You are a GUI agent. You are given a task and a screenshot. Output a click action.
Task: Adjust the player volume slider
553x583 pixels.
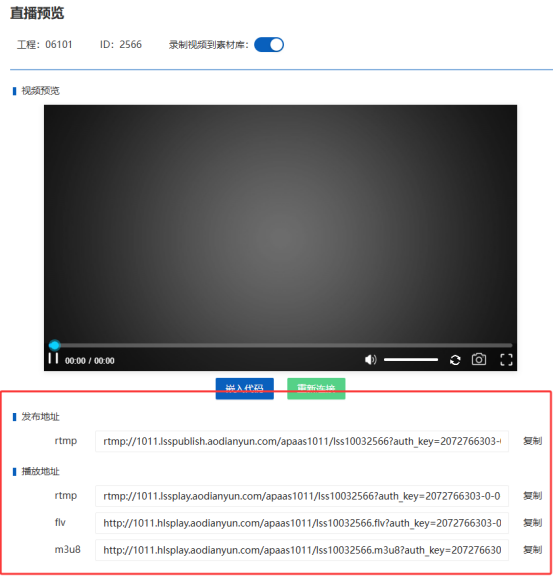pyautogui.click(x=411, y=360)
